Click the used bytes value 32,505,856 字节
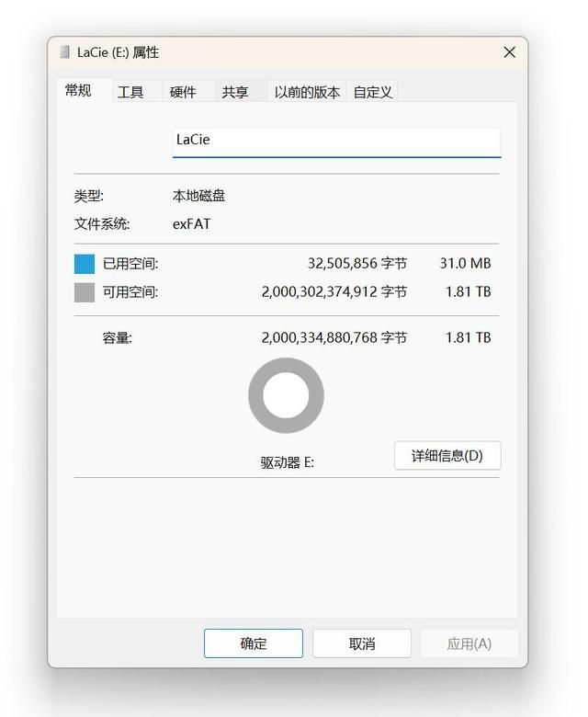The image size is (588, 717). pos(357,264)
